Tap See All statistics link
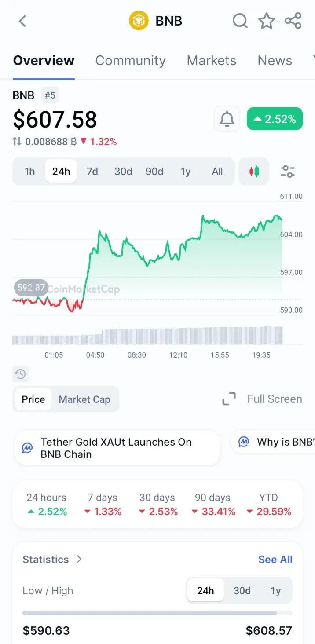The height and width of the screenshot is (644, 315). point(275,559)
